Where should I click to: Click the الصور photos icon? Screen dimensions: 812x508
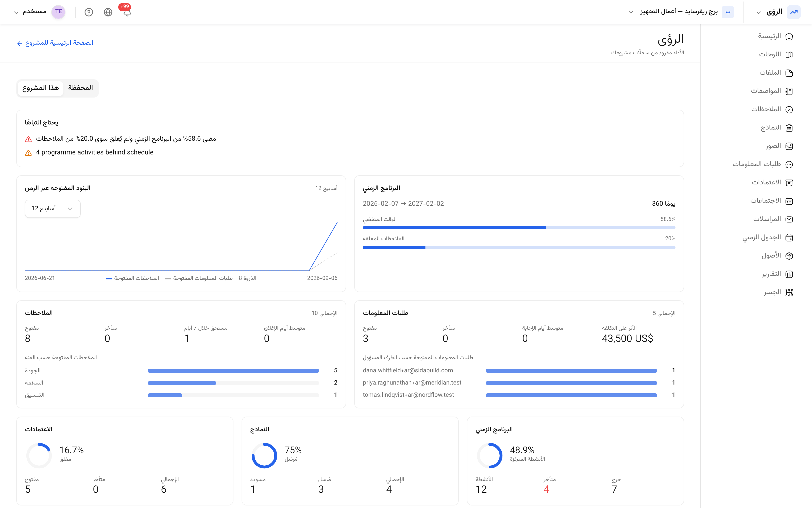coord(789,146)
